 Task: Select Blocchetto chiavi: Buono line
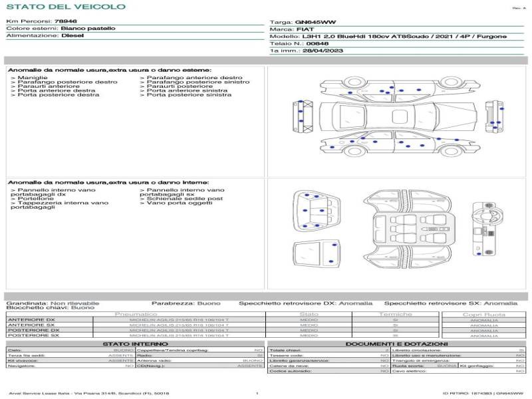[x=51, y=307]
